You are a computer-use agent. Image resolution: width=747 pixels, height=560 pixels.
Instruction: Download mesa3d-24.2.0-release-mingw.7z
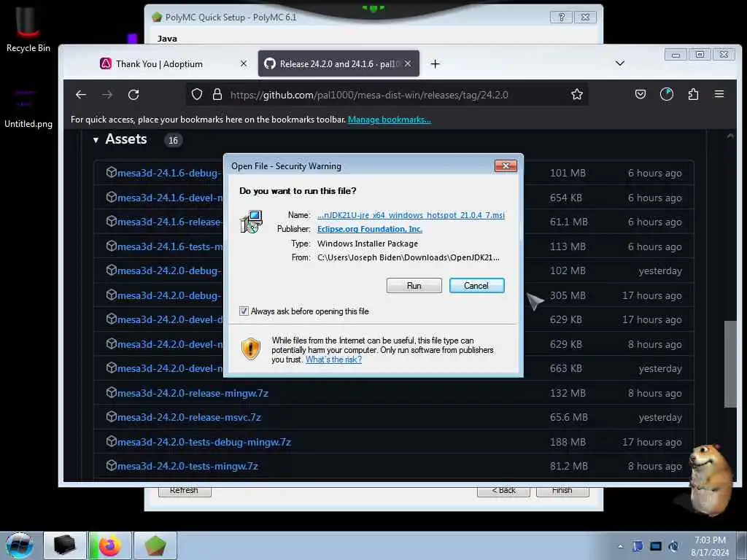tap(193, 393)
